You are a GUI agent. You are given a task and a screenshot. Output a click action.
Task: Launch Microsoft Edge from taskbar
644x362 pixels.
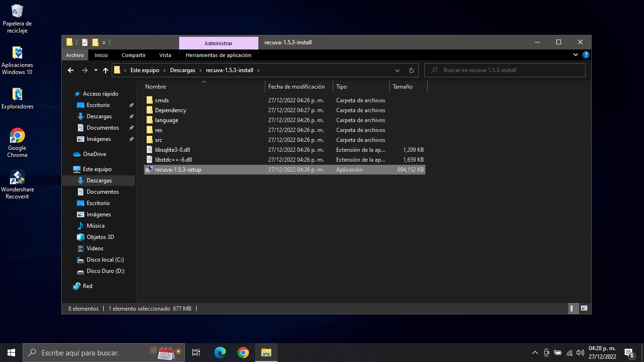pyautogui.click(x=220, y=353)
